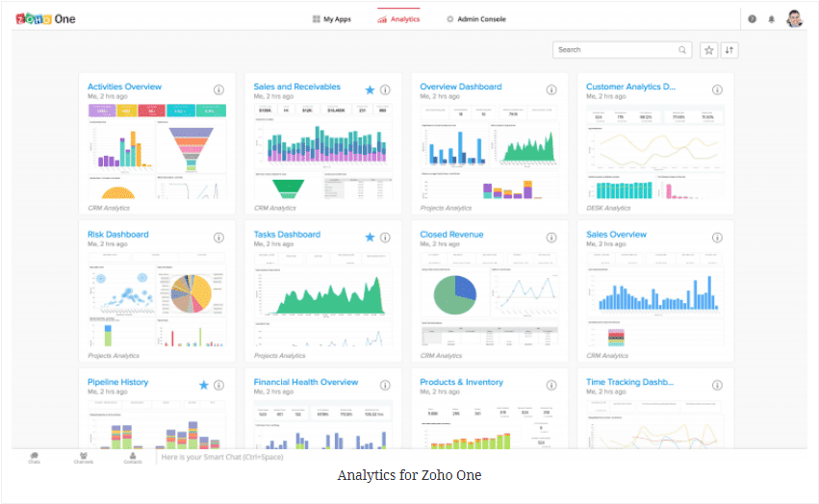This screenshot has width=819, height=504.
Task: Click 'Projects Analytics' label on Overview Dashboard card
Action: pos(446,208)
